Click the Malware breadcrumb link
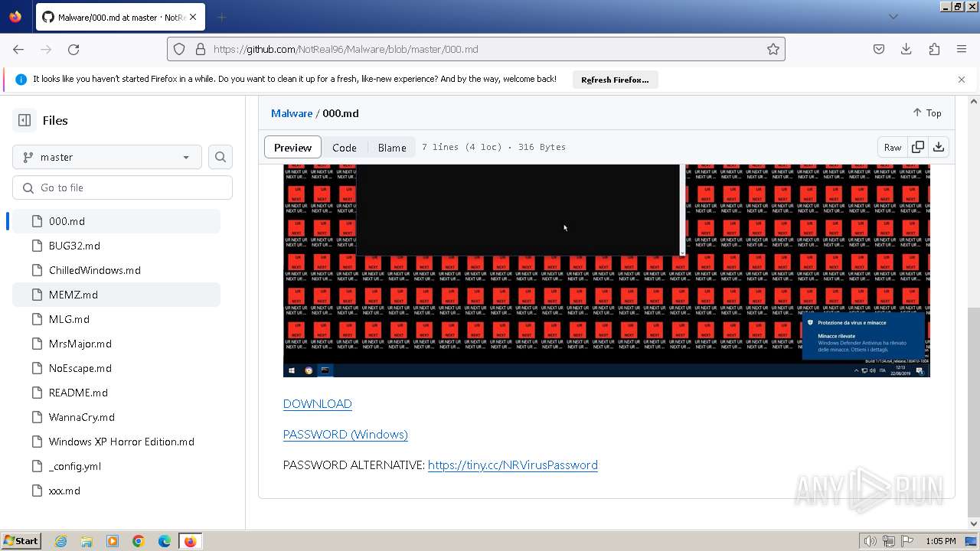Viewport: 980px width, 551px height. coord(292,113)
